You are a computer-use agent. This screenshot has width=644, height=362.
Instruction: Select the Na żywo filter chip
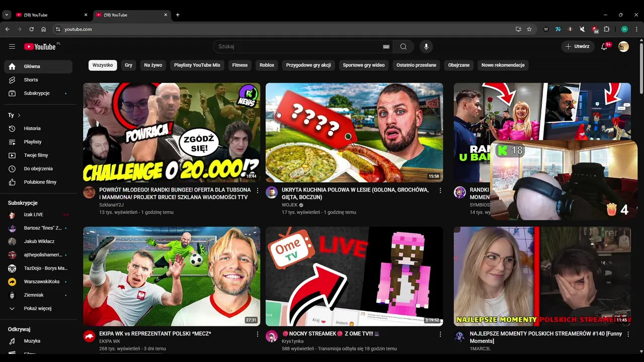[153, 65]
